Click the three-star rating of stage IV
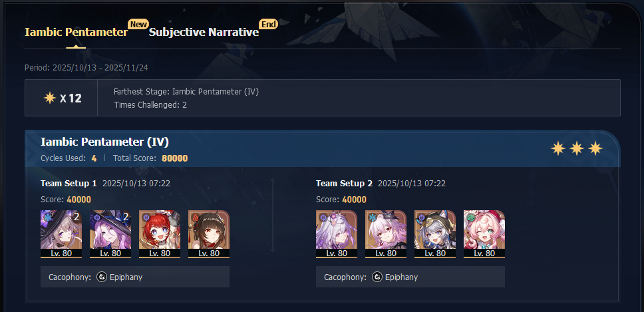The height and width of the screenshot is (312, 644). point(577,148)
